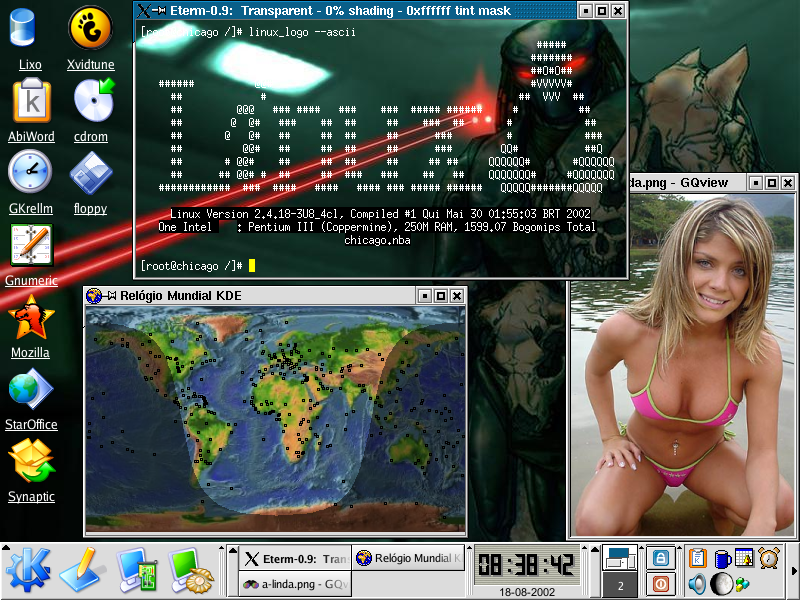Open the computer control center launcher

137,569
